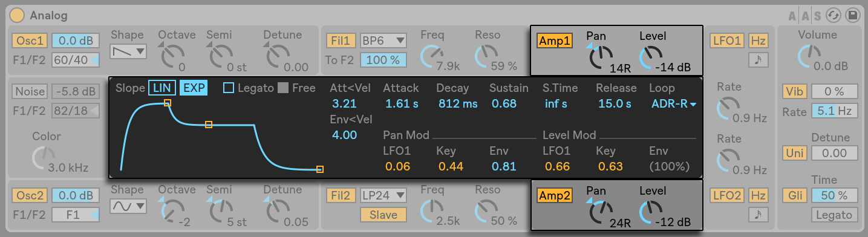Click the Fil2 Slave button
This screenshot has width=868, height=237.
[x=383, y=214]
